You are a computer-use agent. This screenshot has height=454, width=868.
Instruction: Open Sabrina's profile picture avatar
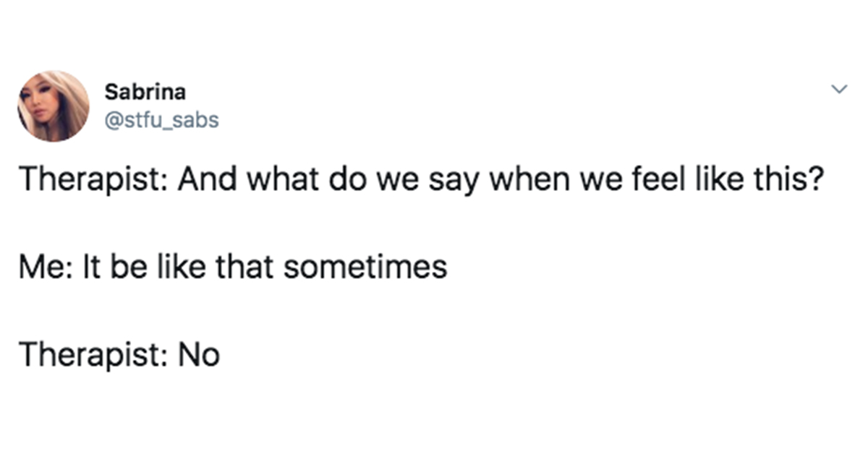pyautogui.click(x=54, y=106)
